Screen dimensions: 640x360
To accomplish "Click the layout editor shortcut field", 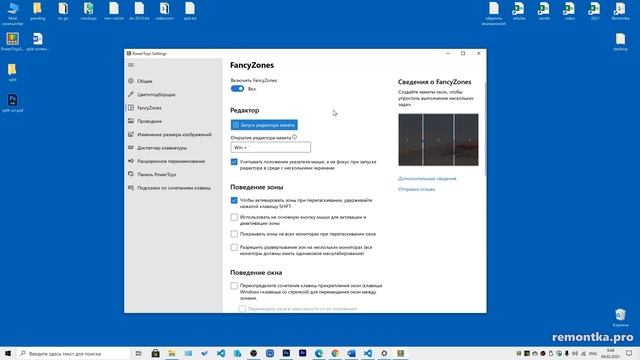I will point(271,147).
